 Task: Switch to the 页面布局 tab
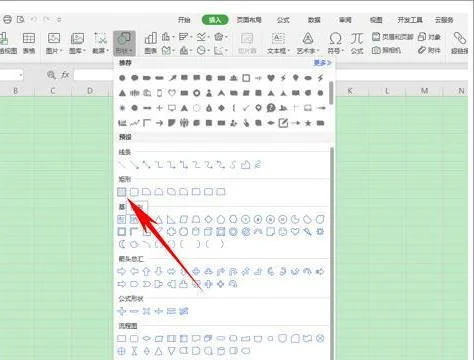tap(249, 20)
